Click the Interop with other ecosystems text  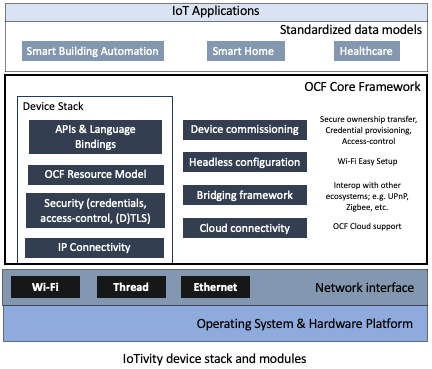tap(367, 196)
